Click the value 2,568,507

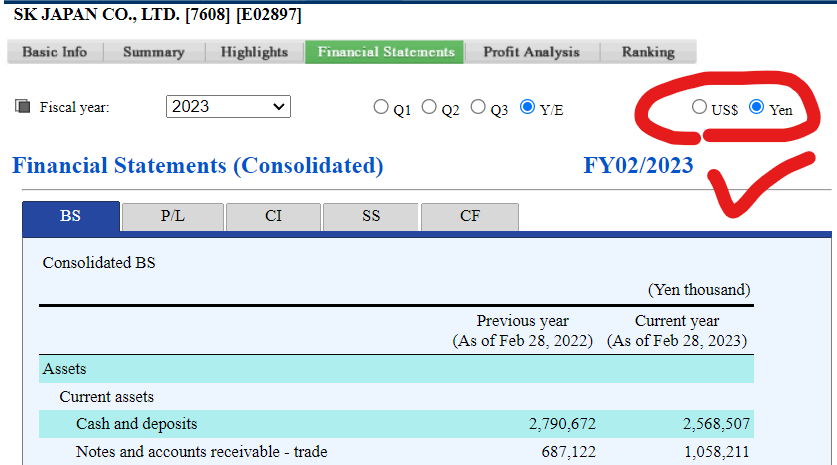[716, 424]
